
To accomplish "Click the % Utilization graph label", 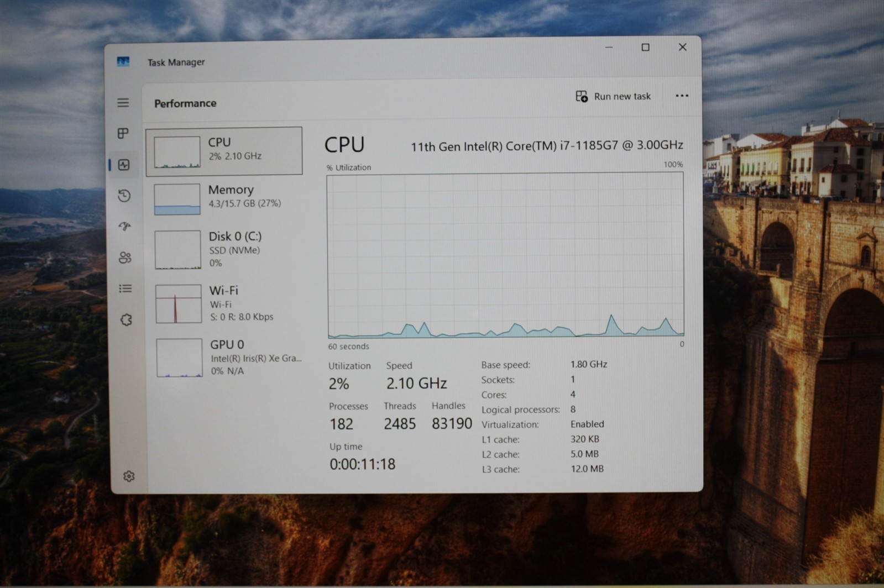I will 349,167.
